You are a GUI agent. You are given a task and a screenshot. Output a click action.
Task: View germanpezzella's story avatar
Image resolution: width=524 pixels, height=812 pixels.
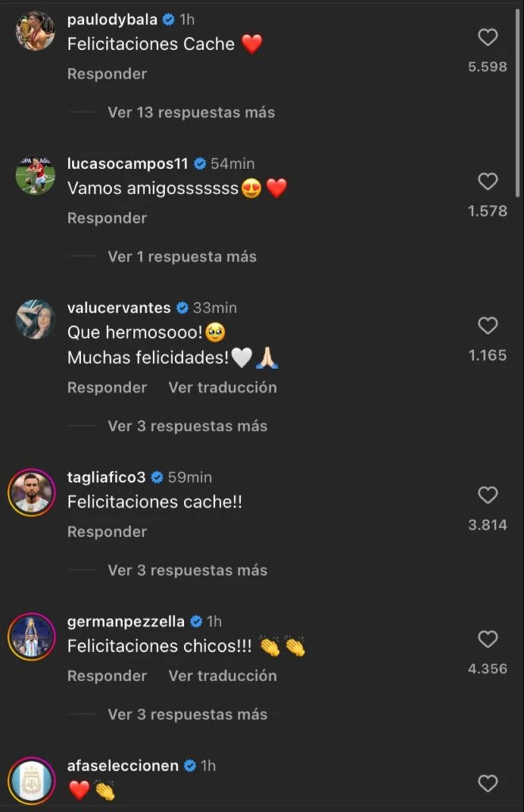33,637
